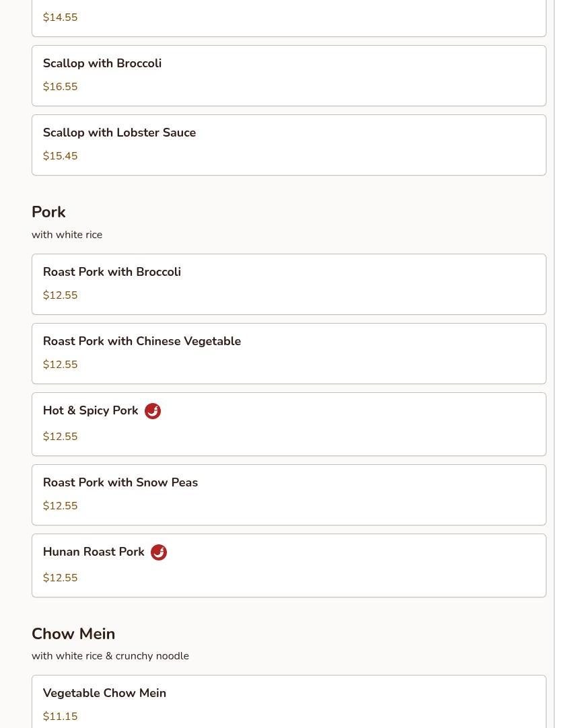Open the Hunan Roast Pork title
The width and height of the screenshot is (568, 728).
click(94, 552)
